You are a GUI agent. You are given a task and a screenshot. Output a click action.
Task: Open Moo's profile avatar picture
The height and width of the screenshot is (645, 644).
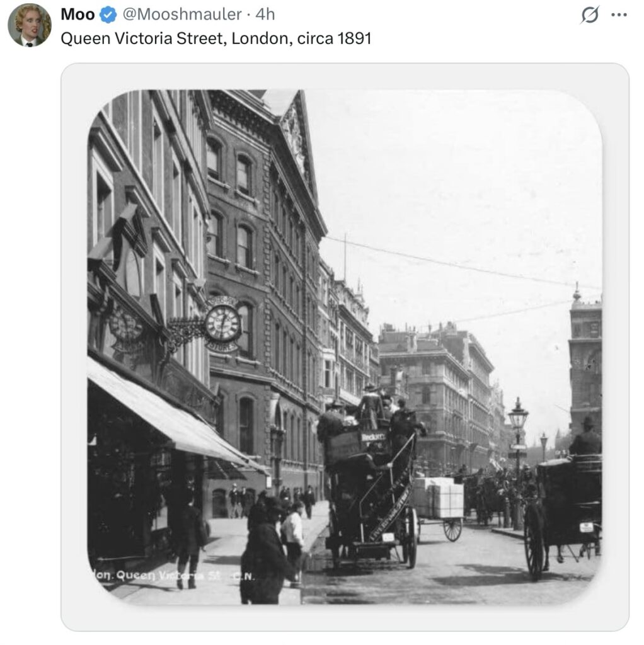[x=30, y=25]
